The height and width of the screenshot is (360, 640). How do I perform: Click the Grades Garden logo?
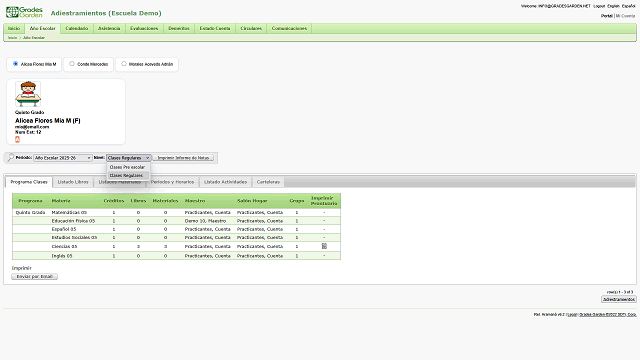click(x=24, y=12)
